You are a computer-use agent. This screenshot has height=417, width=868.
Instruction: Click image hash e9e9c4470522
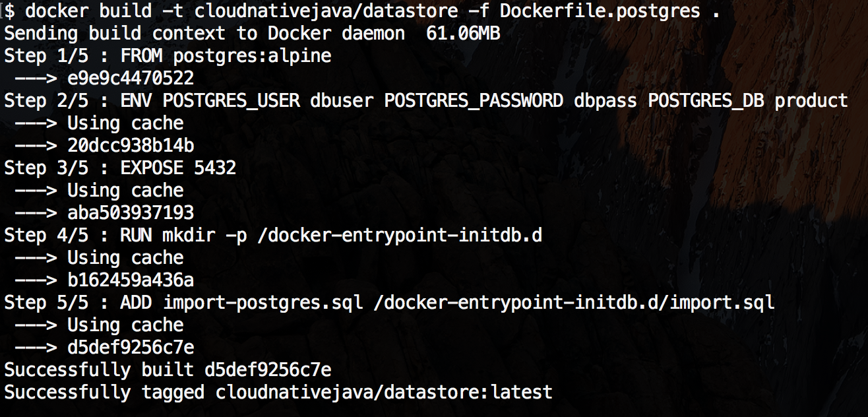(x=131, y=79)
